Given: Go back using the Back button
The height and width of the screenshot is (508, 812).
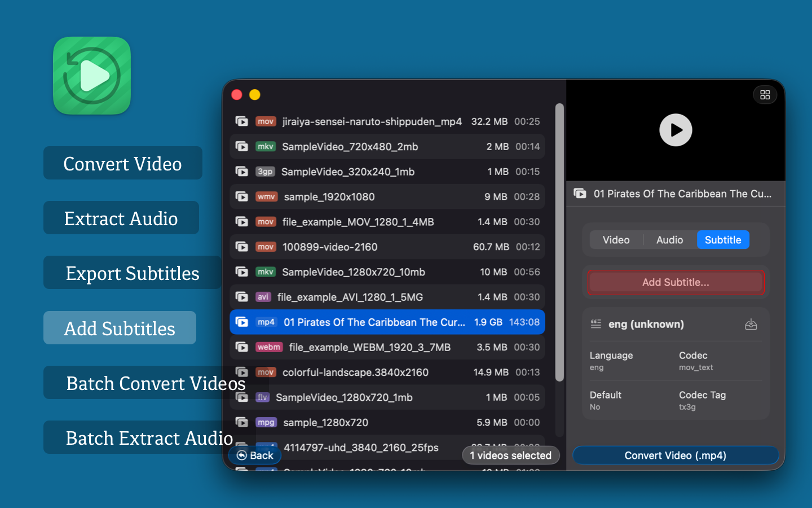Looking at the screenshot, I should [255, 456].
